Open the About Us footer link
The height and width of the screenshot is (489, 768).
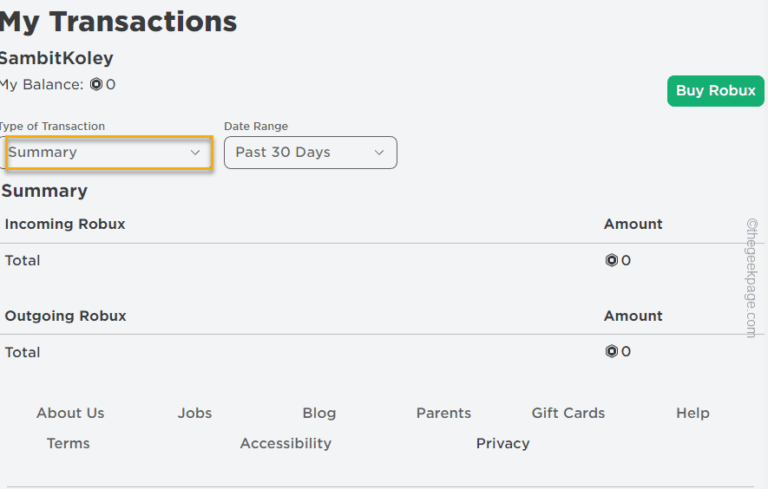[70, 413]
